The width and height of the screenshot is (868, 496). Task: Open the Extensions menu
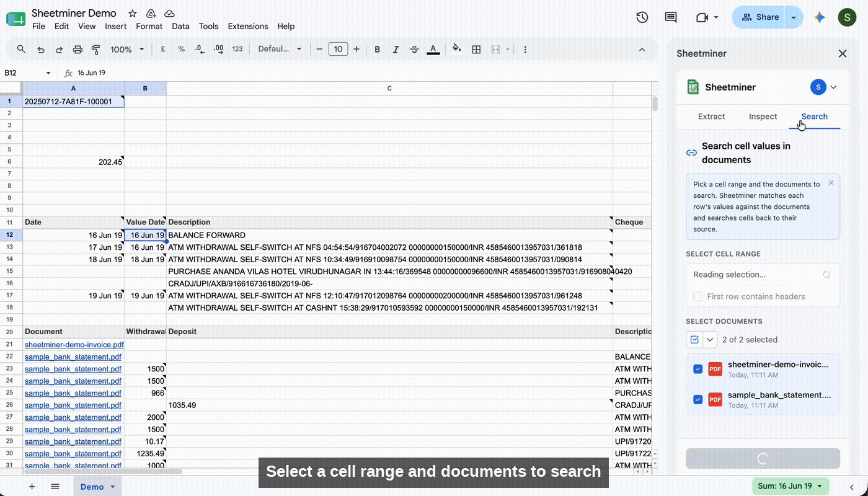point(248,26)
